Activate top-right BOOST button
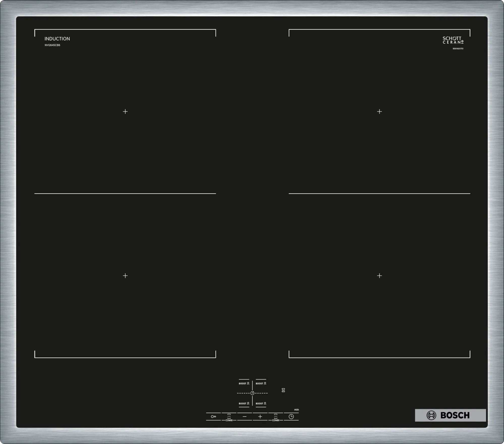504x444 pixels. click(x=261, y=383)
